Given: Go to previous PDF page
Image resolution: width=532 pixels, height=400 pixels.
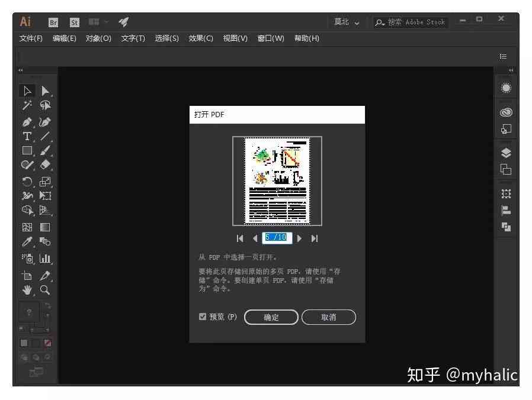Looking at the screenshot, I should tap(255, 238).
